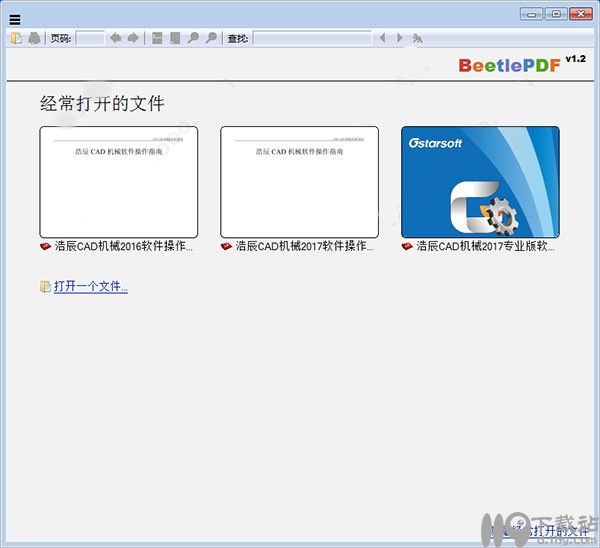Click file name 浩辰CAD机械2017专业版软
This screenshot has height=548, width=600.
(x=485, y=246)
